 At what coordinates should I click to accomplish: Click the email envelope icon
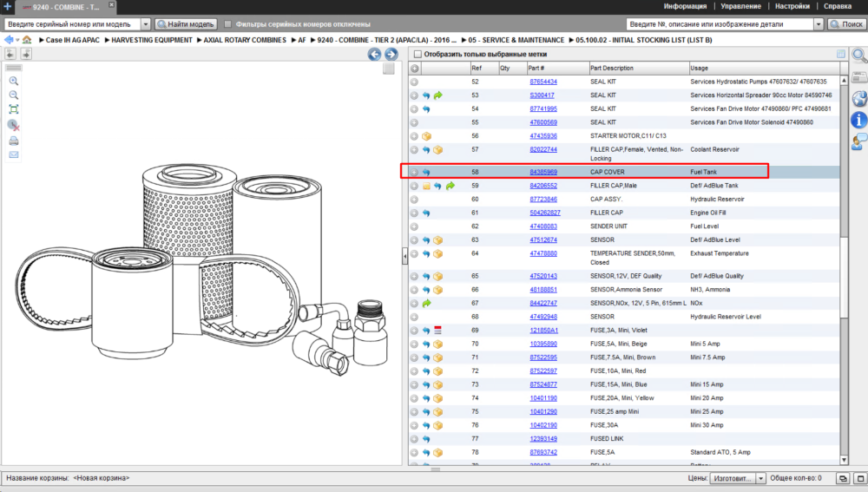[x=14, y=155]
